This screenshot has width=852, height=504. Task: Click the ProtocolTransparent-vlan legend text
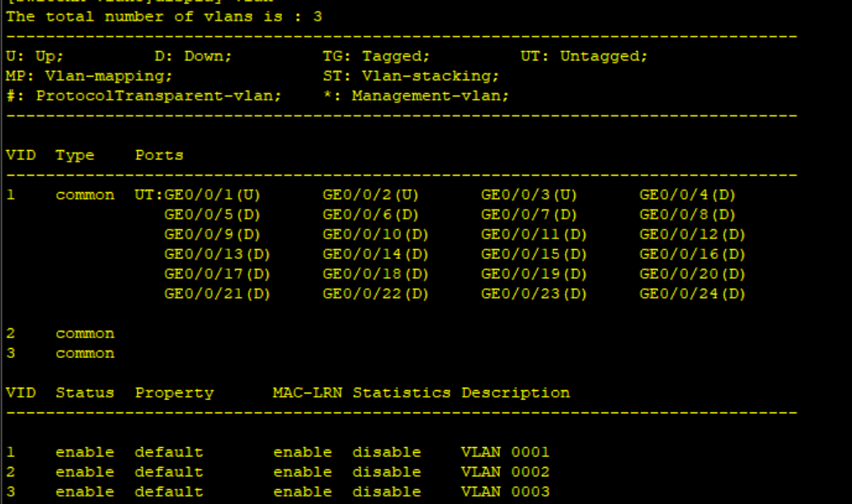pyautogui.click(x=158, y=96)
